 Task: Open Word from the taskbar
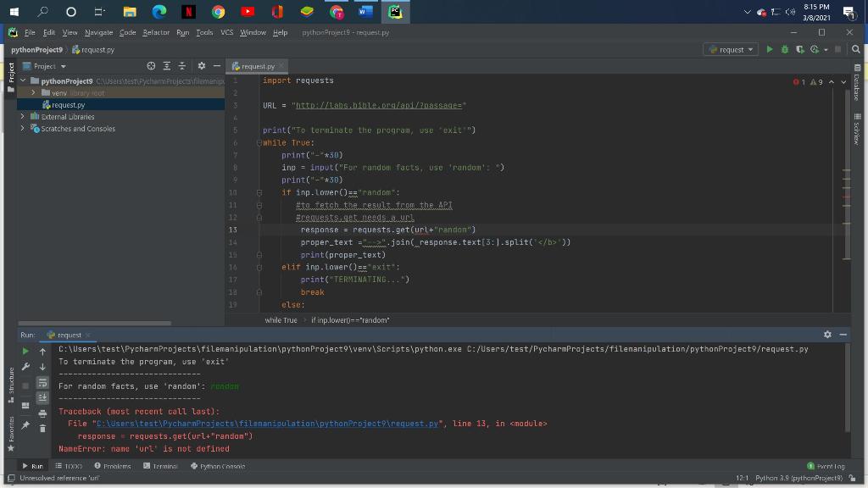point(365,12)
